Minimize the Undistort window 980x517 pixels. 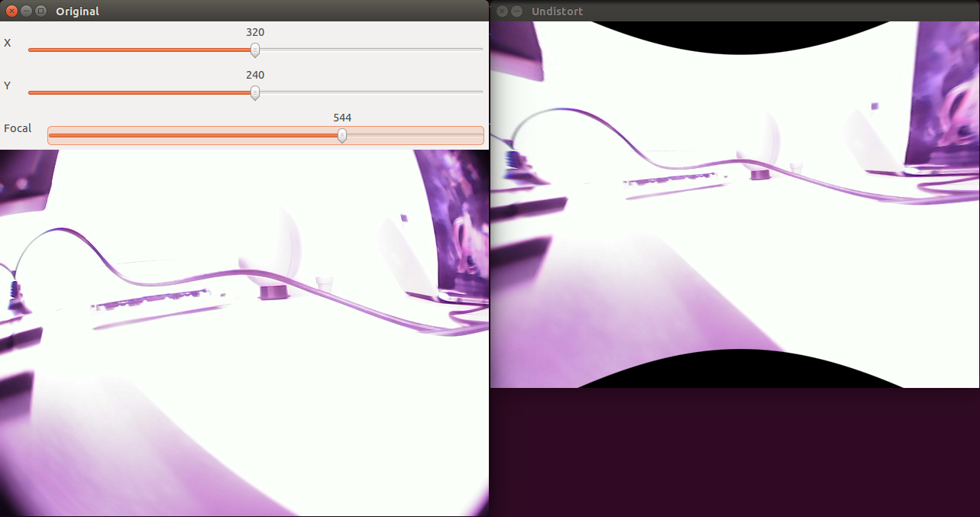coord(517,11)
